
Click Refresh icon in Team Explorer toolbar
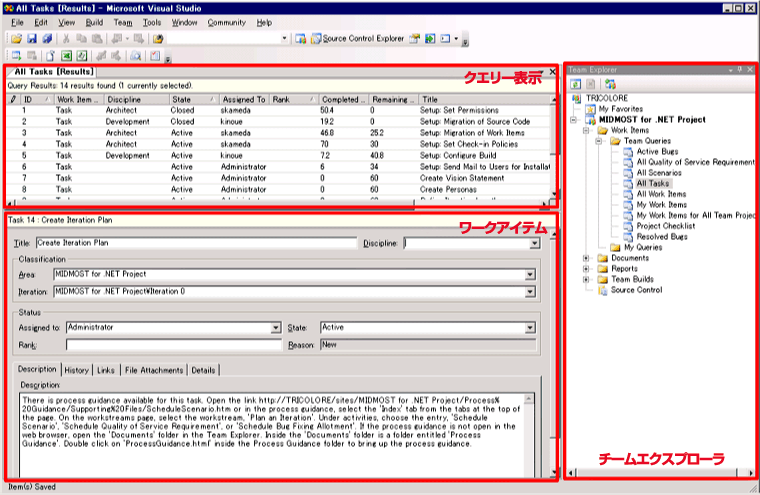pyautogui.click(x=575, y=84)
